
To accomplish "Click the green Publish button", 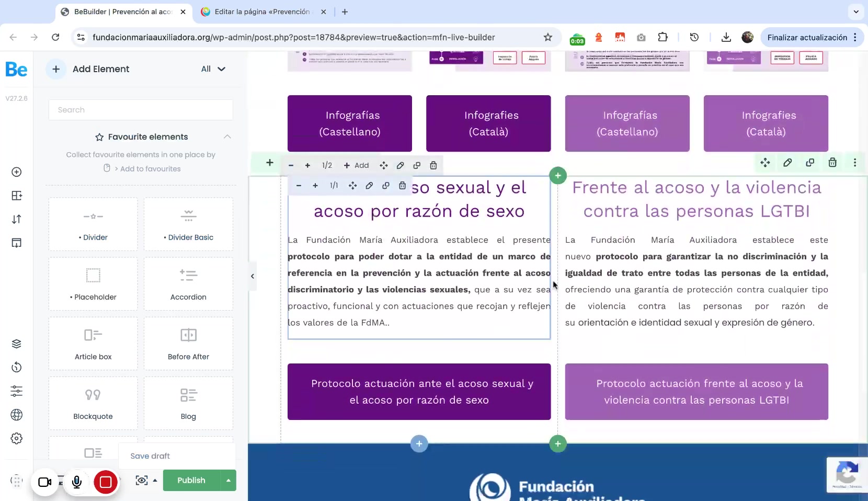I will [x=191, y=480].
